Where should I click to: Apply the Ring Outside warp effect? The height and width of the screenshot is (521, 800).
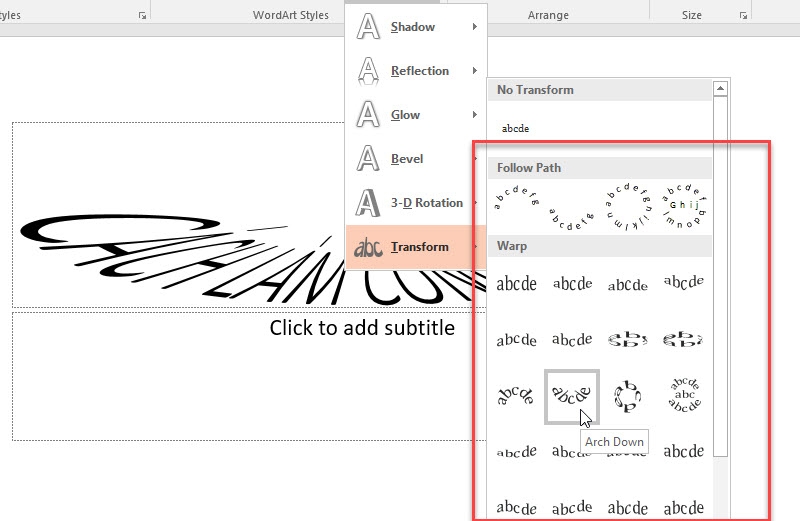(684, 340)
